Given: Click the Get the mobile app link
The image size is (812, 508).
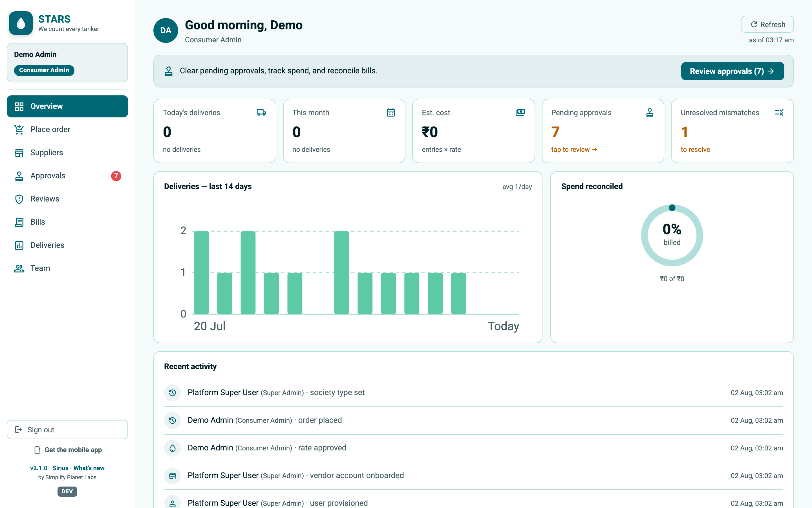Looking at the screenshot, I should point(68,450).
